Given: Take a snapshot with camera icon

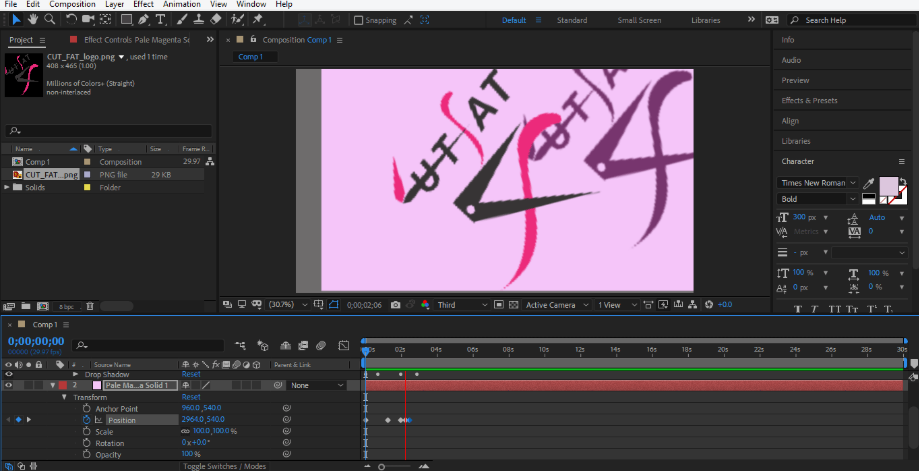Looking at the screenshot, I should (x=396, y=305).
